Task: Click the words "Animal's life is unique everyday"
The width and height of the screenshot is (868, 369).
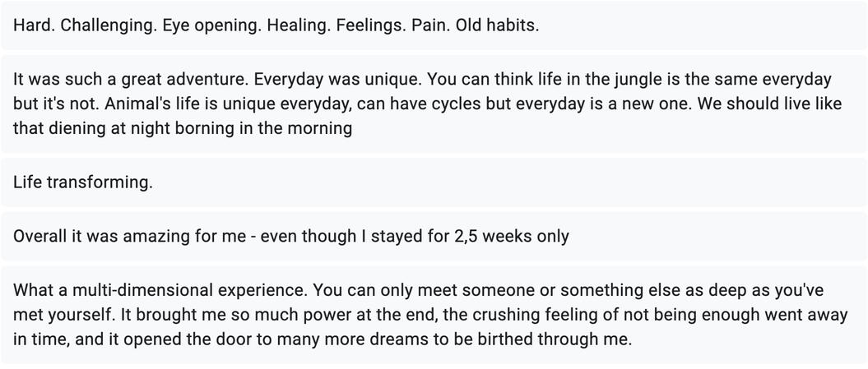Action: (x=167, y=104)
